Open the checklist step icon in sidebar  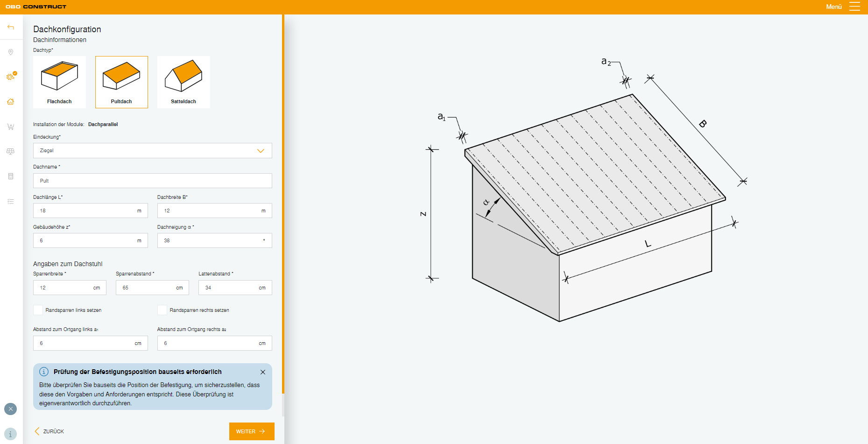click(x=11, y=202)
